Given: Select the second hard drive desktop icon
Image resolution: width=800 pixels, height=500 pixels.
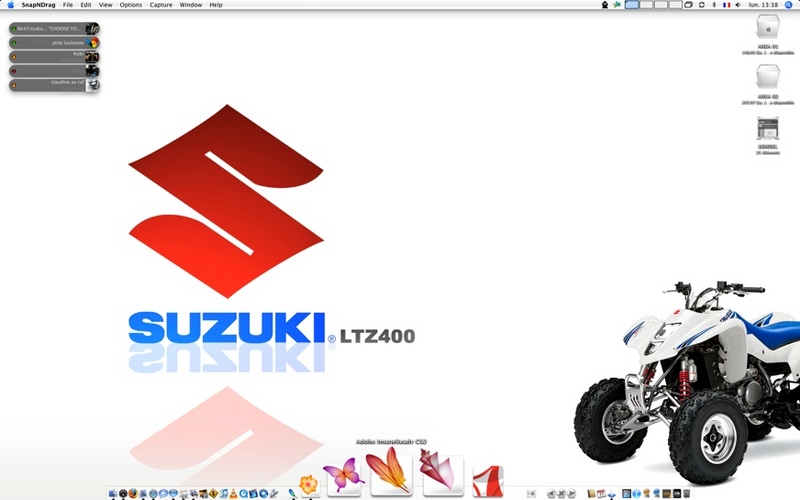Looking at the screenshot, I should pos(768,77).
